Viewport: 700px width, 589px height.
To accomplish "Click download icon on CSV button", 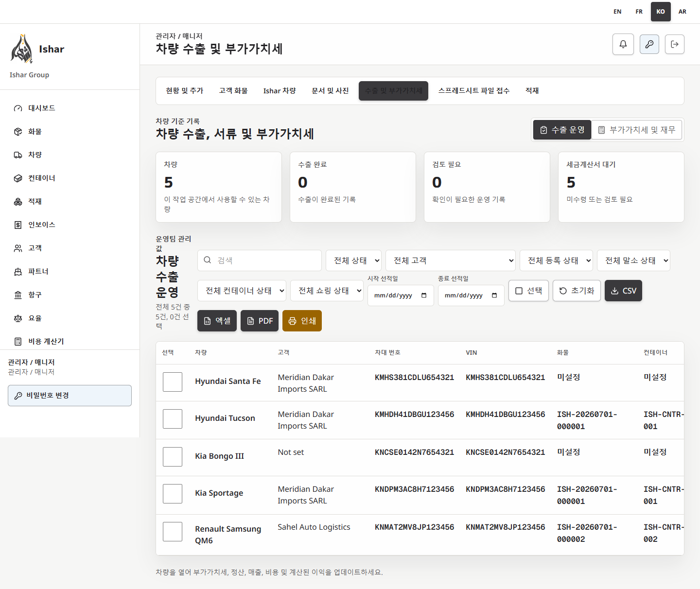I will [x=614, y=291].
